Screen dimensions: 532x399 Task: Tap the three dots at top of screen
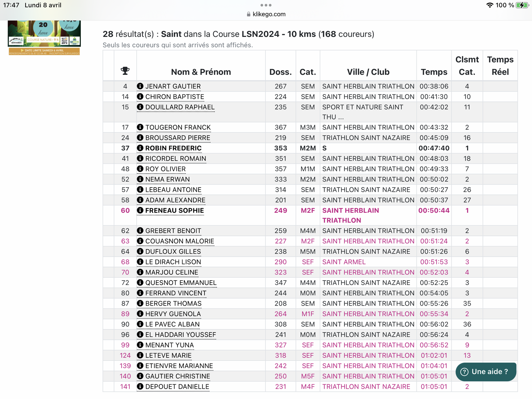coord(266,5)
